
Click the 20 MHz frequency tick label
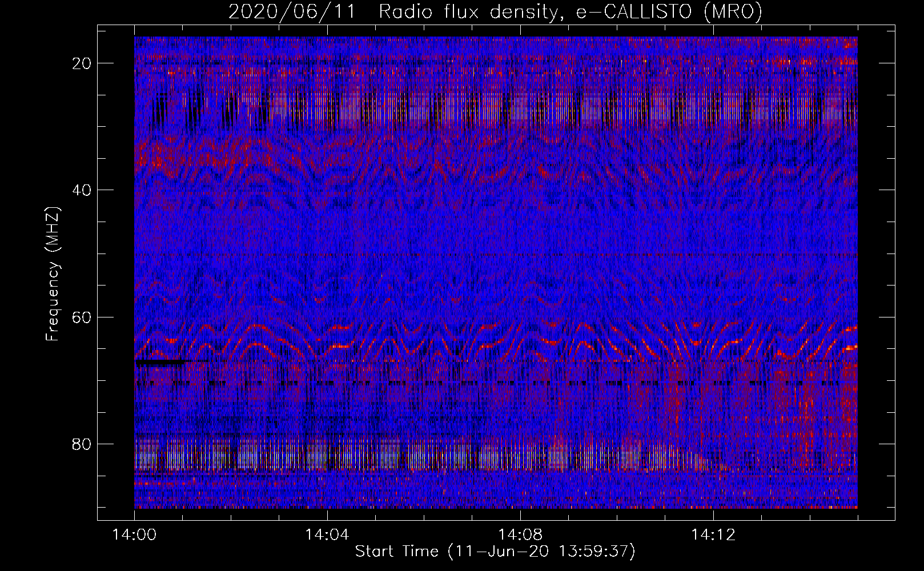coord(82,63)
